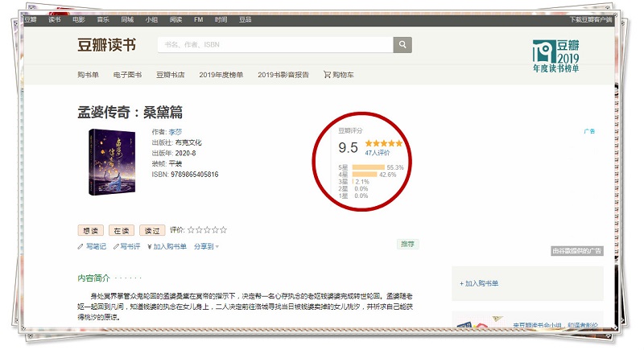
Task: Click the 豆瓣读书 logo
Action: coord(108,45)
